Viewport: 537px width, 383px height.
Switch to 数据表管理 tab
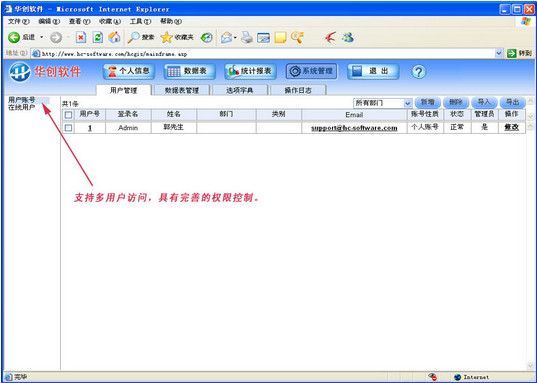pyautogui.click(x=182, y=90)
